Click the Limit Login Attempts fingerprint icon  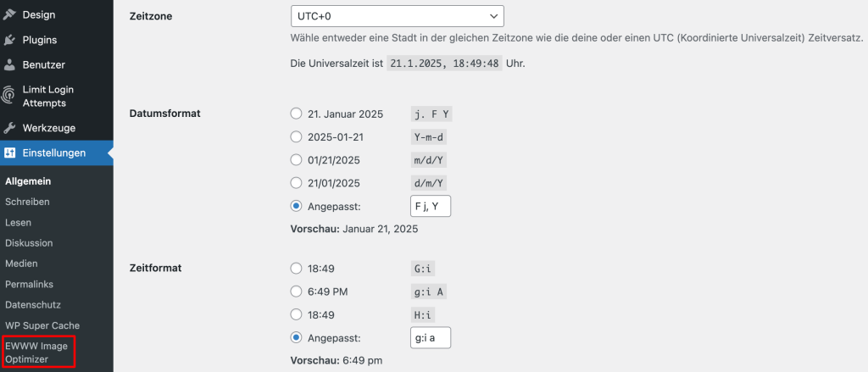[x=8, y=95]
